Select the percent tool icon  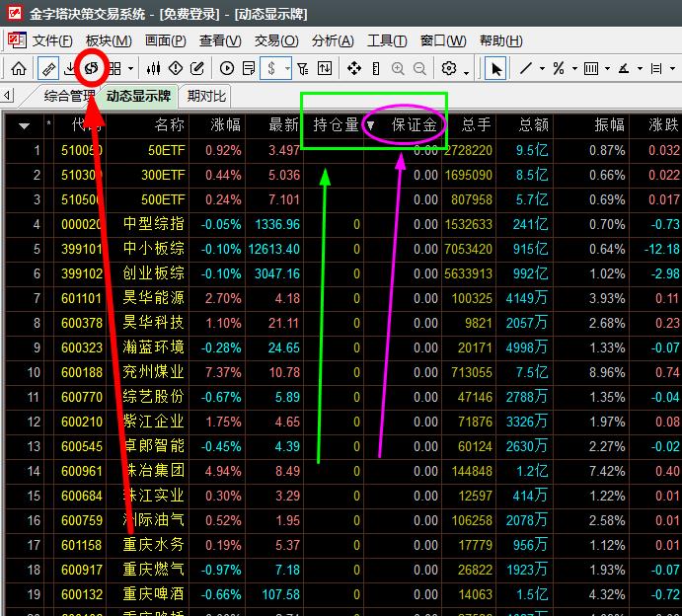tap(559, 68)
